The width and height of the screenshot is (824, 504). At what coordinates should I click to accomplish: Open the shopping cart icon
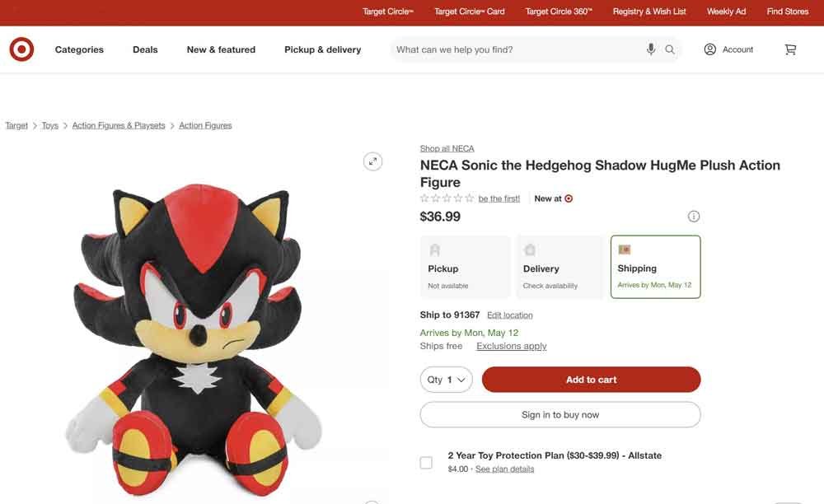click(790, 49)
